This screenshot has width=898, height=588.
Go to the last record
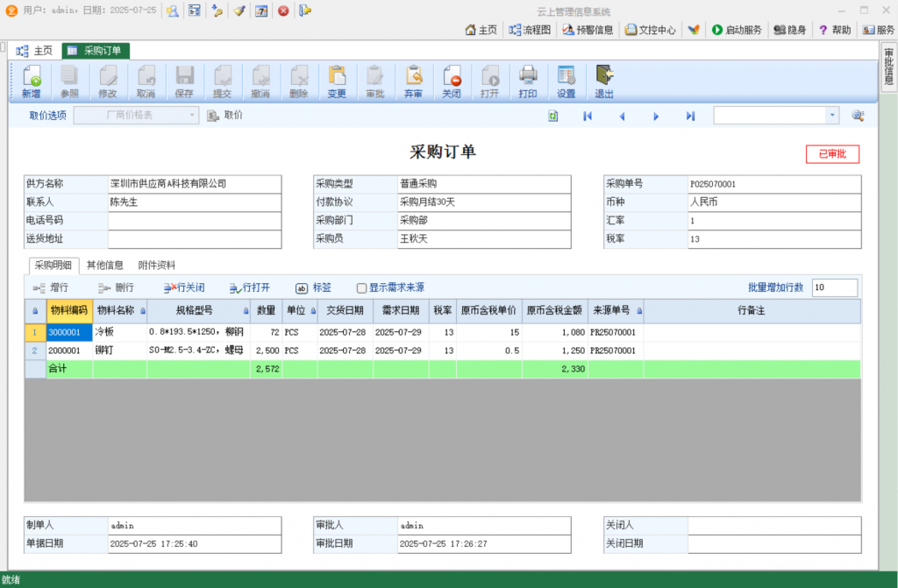click(691, 117)
